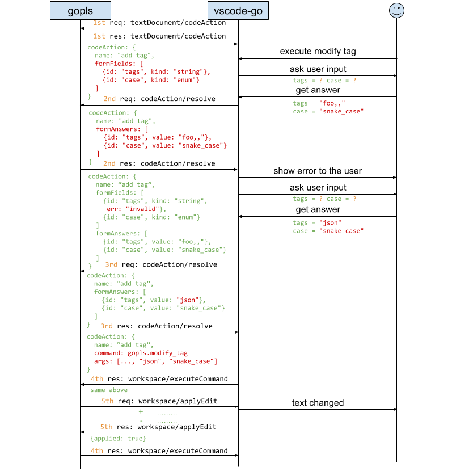452x476 pixels.
Task: Click the 'same above' note text
Action: tap(109, 390)
